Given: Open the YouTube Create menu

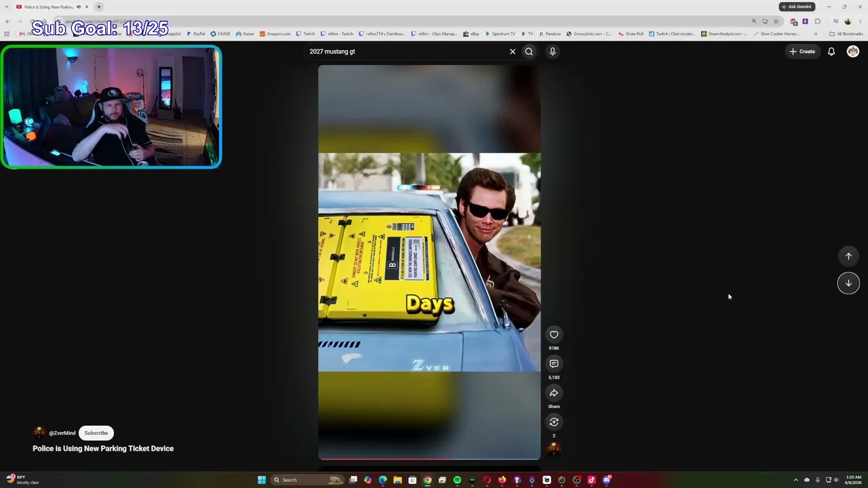Looking at the screenshot, I should (802, 52).
